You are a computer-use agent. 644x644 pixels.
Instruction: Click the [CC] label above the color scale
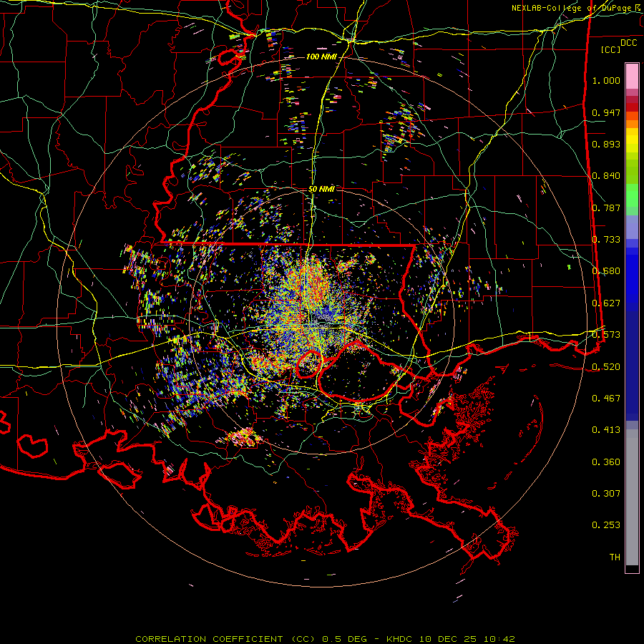[611, 50]
